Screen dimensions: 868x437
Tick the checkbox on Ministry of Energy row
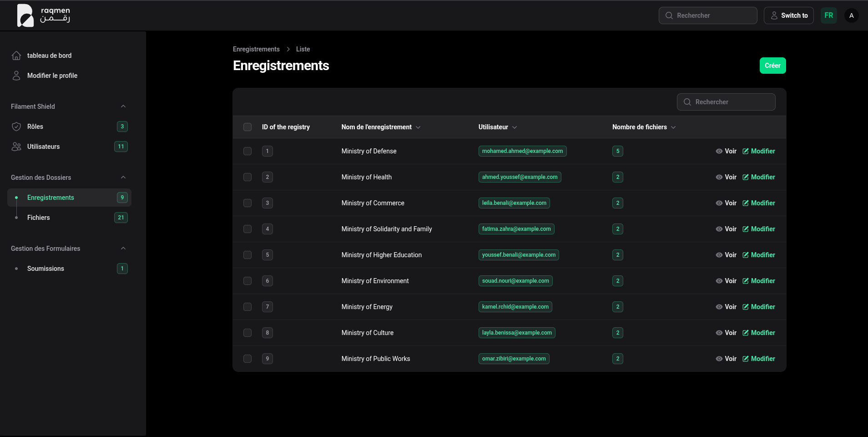(247, 307)
